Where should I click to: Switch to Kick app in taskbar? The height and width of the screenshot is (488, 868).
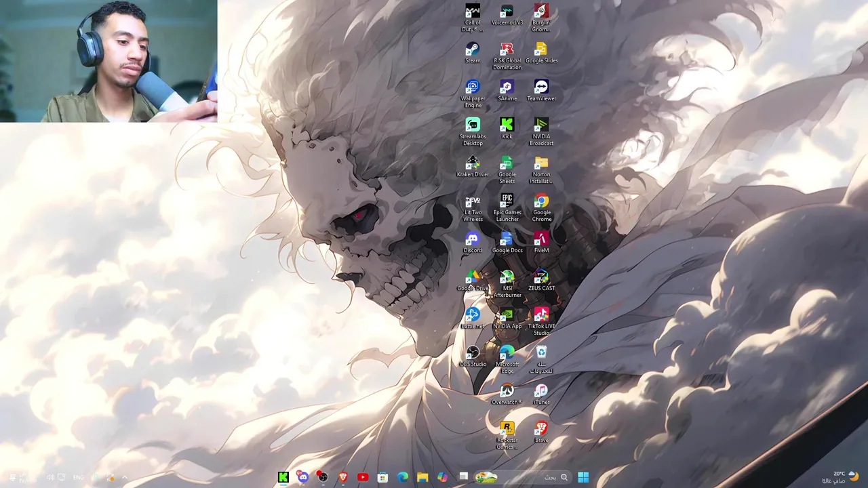283,477
